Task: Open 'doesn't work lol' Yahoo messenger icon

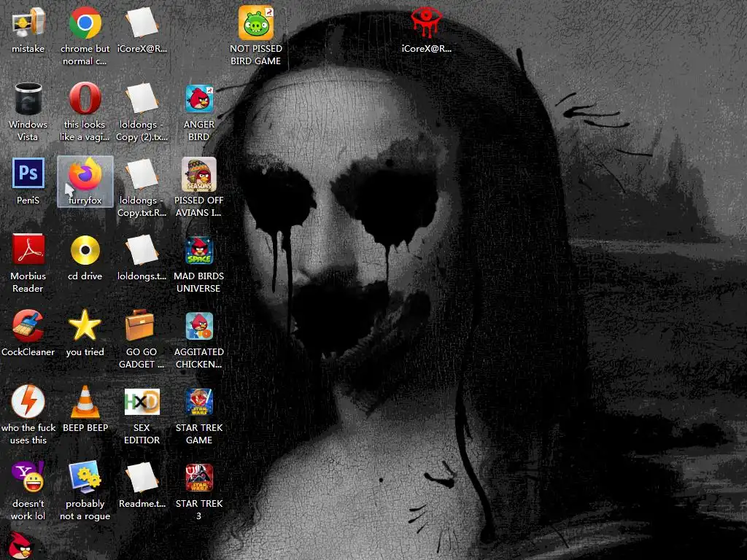Action: coord(28,477)
